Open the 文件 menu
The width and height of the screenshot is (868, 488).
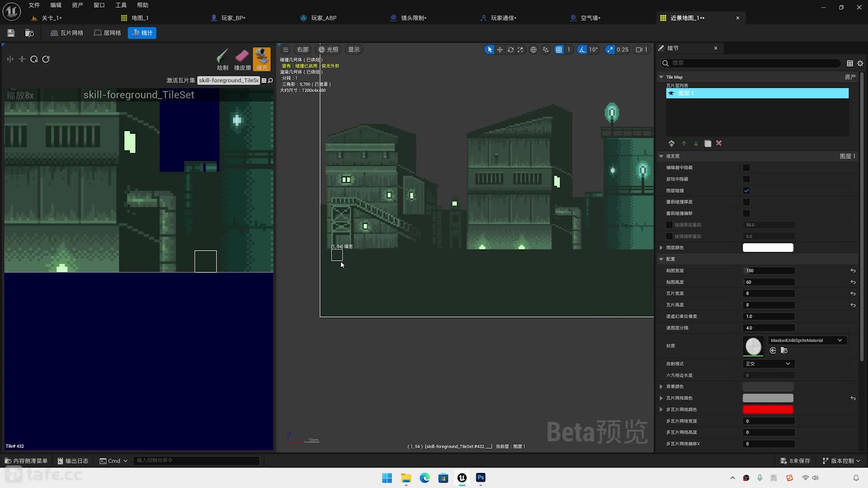pos(34,5)
